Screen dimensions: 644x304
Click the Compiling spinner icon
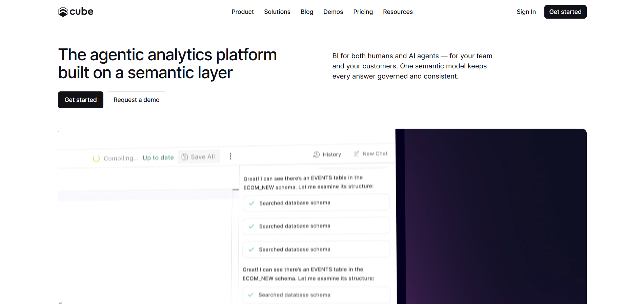click(96, 158)
